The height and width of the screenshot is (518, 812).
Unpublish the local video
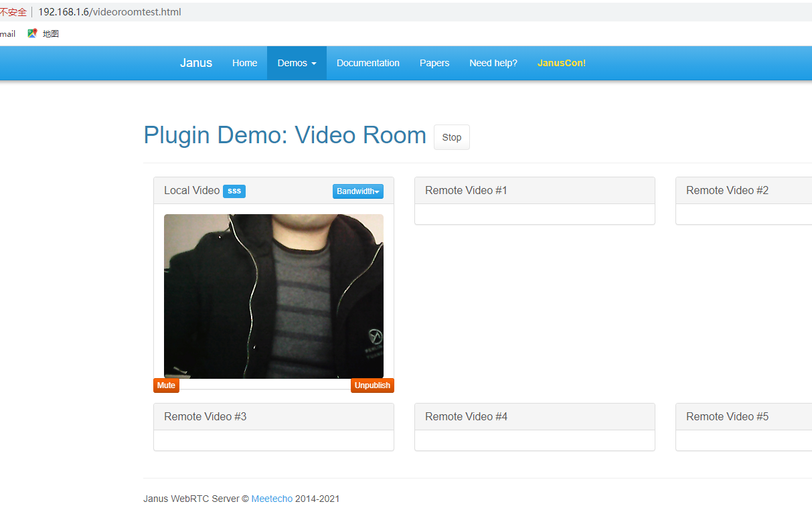(372, 385)
